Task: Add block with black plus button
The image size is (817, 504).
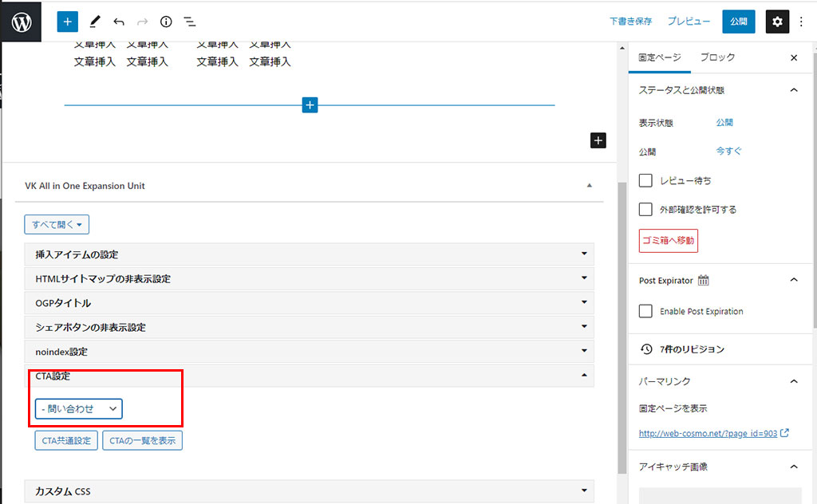Action: point(598,140)
